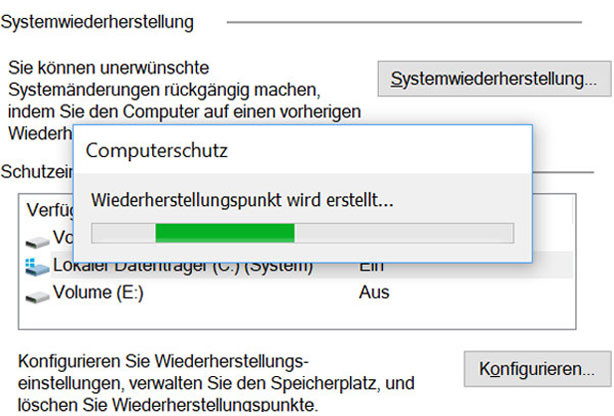Click the empty area below Volume (E:) in list
614x416 pixels.
296,317
